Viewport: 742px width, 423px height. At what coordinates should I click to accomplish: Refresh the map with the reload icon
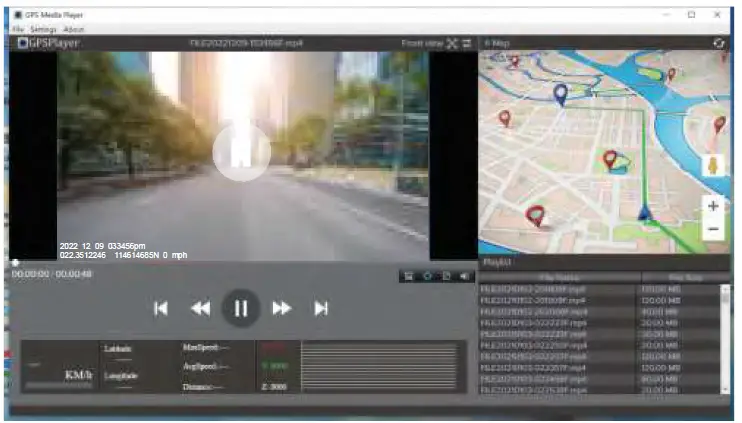(x=718, y=44)
